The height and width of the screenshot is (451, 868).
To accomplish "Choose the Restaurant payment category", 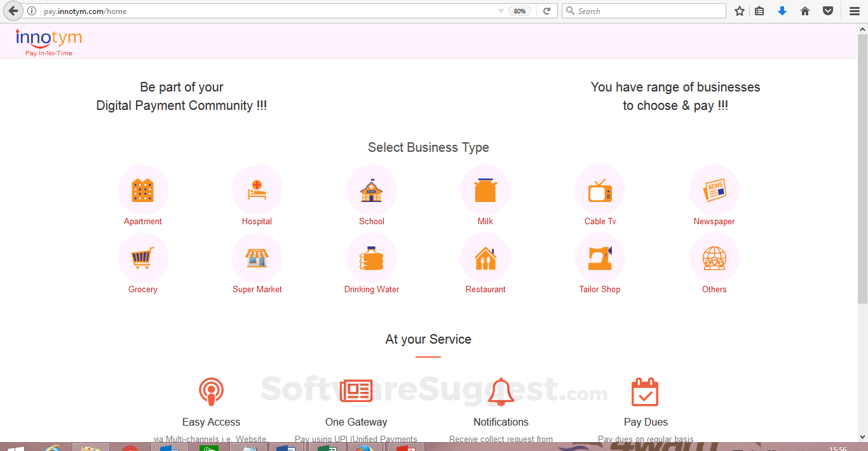I will click(485, 258).
